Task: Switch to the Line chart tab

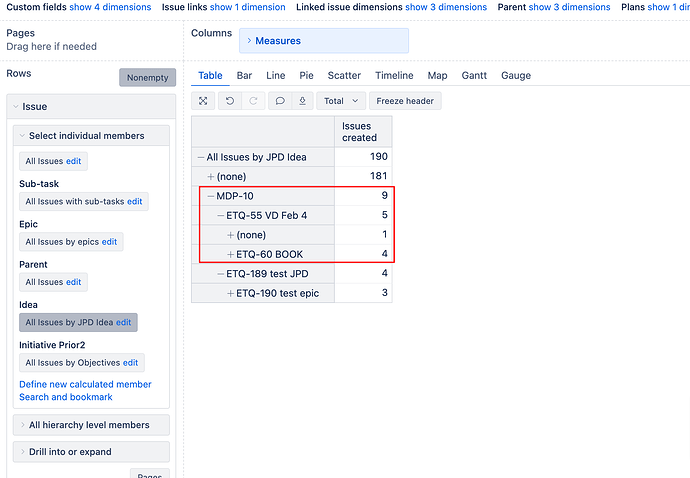Action: coord(275,75)
